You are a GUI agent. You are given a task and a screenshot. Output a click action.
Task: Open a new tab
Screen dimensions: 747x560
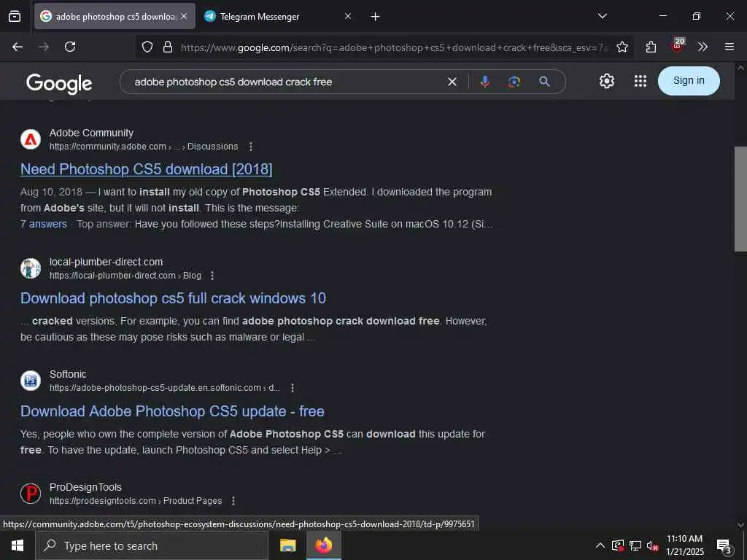click(376, 17)
